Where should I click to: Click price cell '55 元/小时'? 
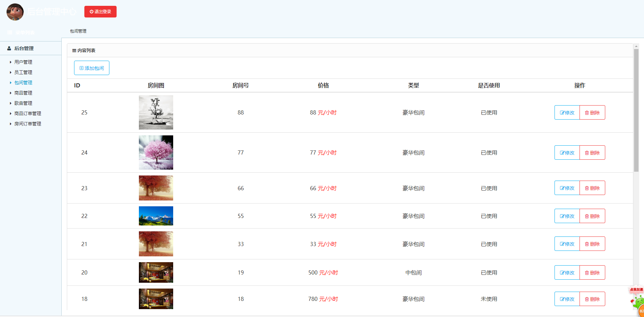(x=323, y=216)
